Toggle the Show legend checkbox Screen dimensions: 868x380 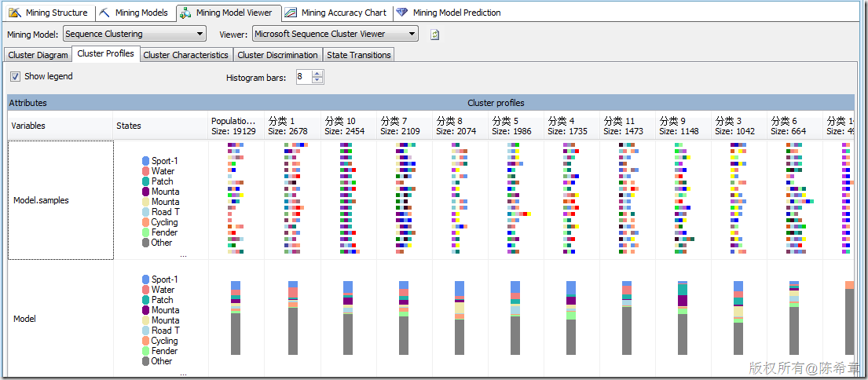16,76
